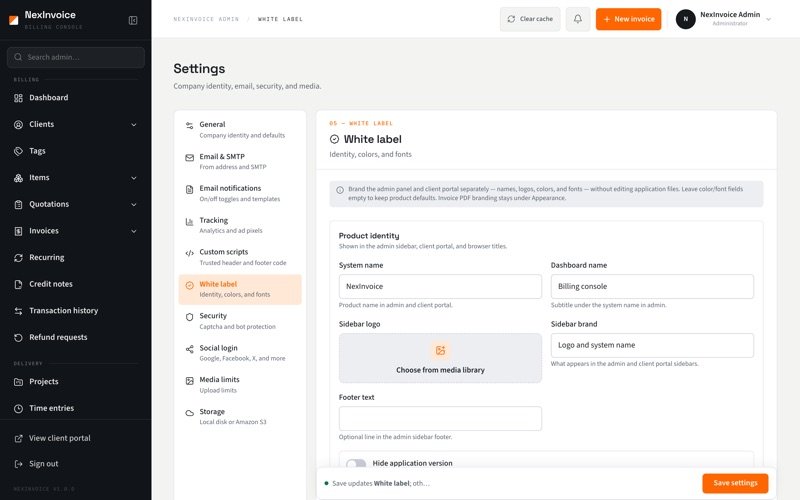Click the Custom scripts code icon
Image resolution: width=800 pixels, height=500 pixels.
(x=189, y=253)
